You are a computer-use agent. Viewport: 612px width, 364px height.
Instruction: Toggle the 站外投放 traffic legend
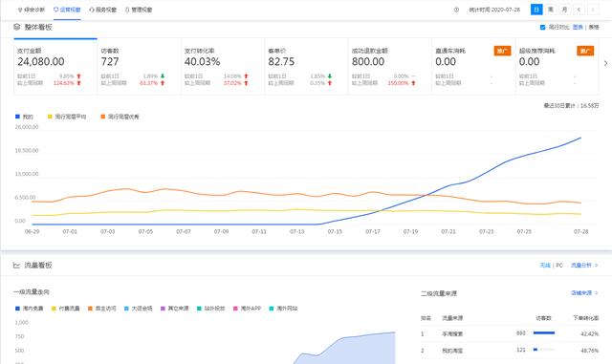tap(210, 309)
